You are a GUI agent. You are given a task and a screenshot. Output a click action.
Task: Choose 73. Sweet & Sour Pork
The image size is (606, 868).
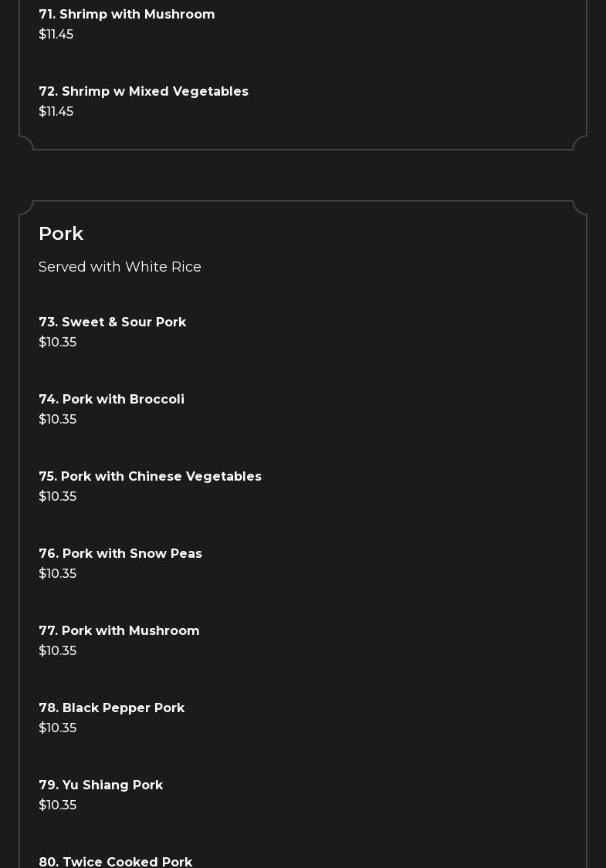tap(113, 323)
